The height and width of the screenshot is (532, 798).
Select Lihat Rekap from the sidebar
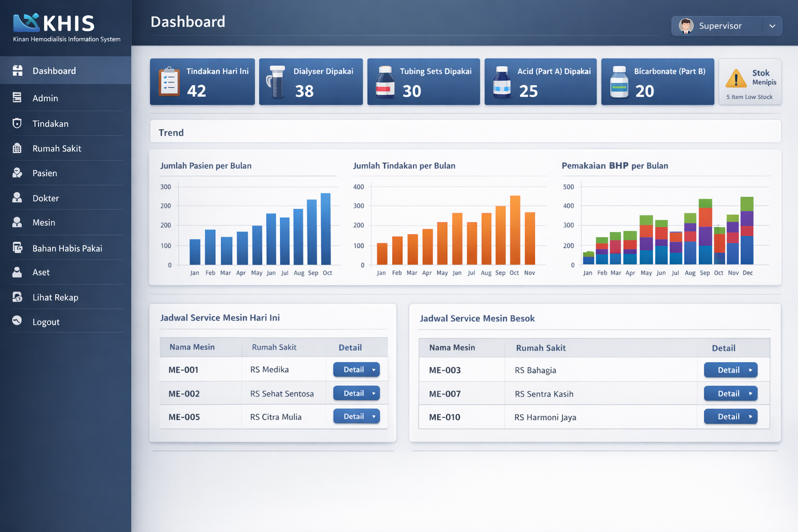pyautogui.click(x=17, y=297)
